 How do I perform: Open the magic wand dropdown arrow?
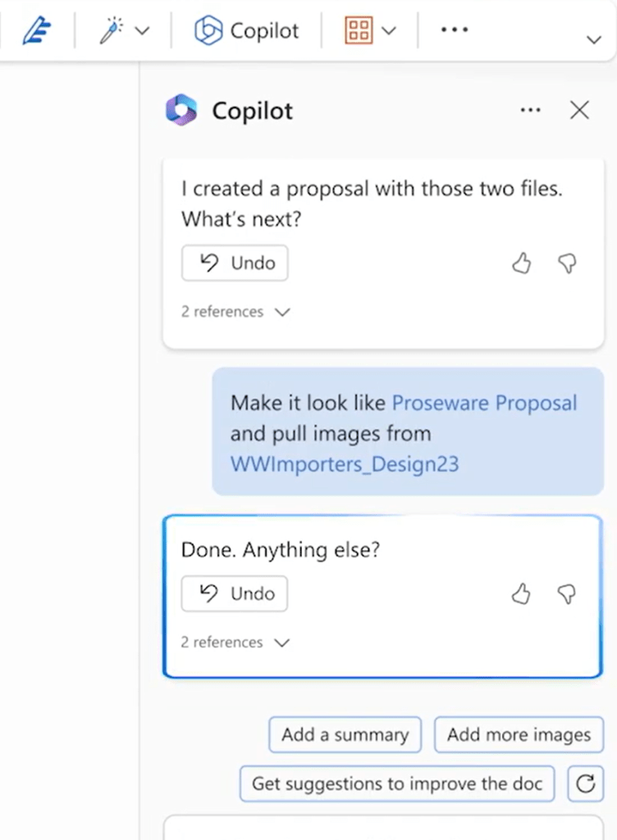click(142, 31)
